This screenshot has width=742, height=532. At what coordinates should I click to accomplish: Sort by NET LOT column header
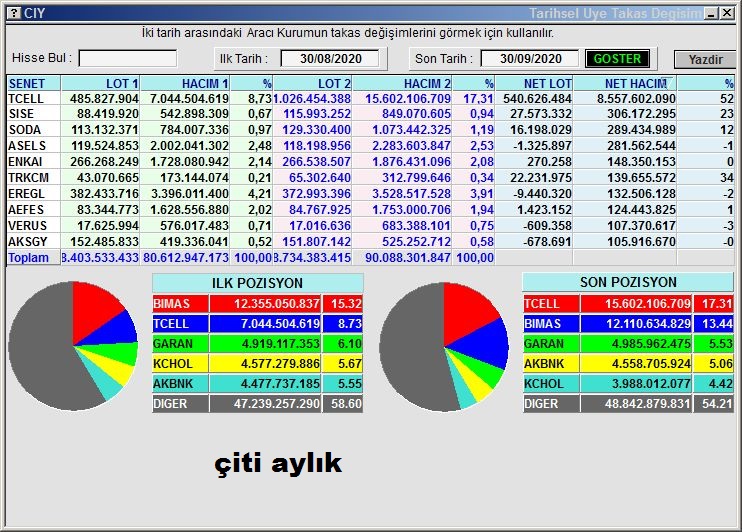[x=534, y=83]
